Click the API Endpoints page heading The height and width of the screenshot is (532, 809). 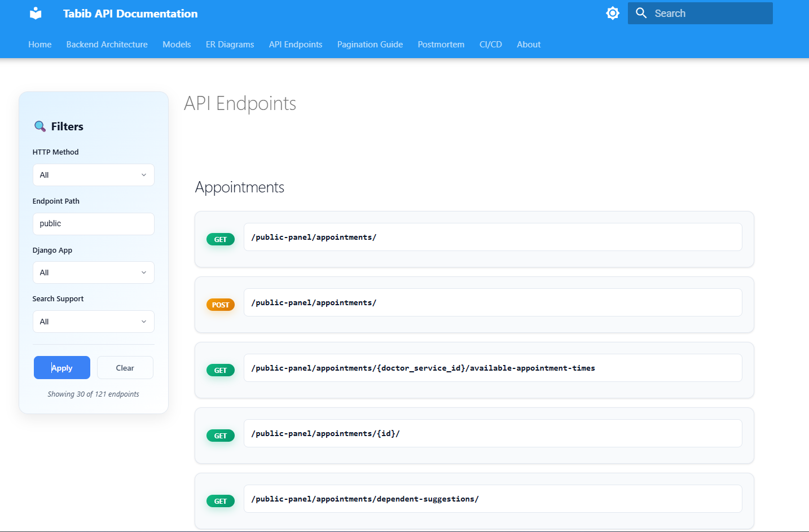[240, 104]
